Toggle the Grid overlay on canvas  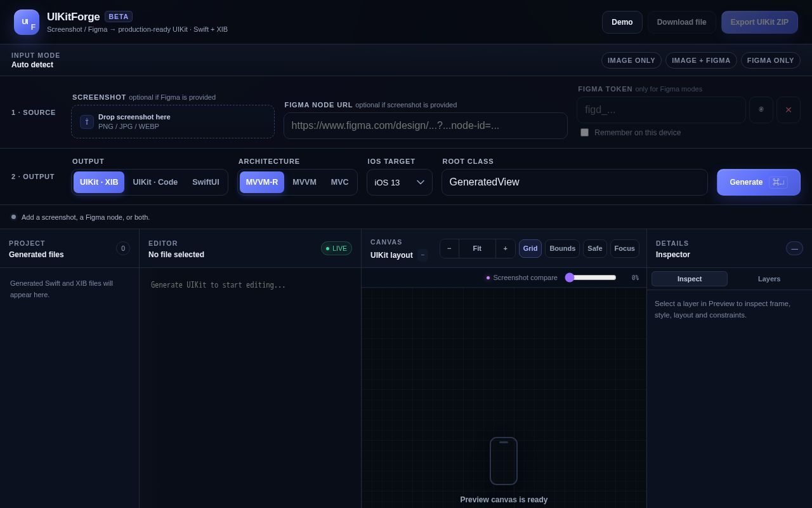pyautogui.click(x=530, y=248)
